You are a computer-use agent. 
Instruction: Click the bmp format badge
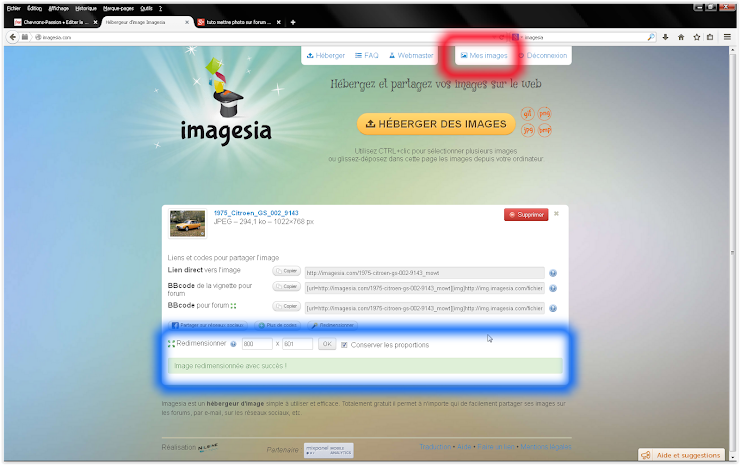click(544, 130)
